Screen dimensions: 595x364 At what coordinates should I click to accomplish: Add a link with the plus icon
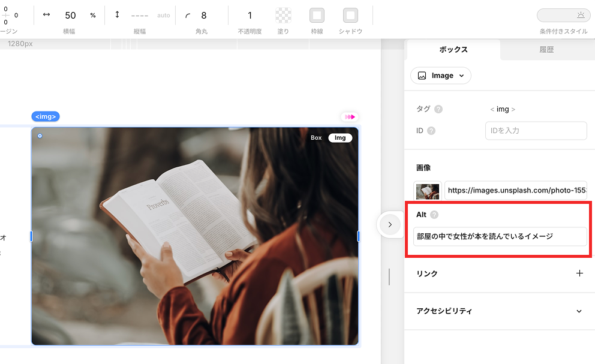[579, 273]
